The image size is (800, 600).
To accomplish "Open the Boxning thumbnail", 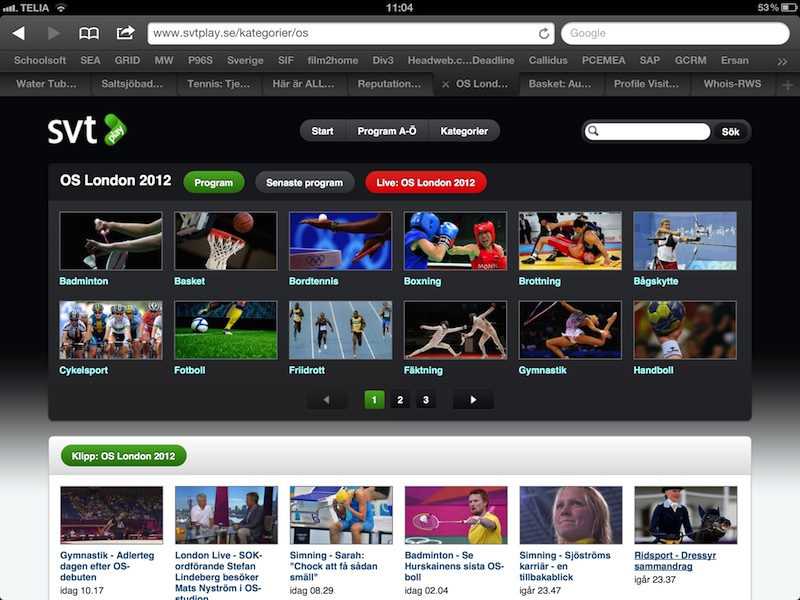I will (455, 241).
